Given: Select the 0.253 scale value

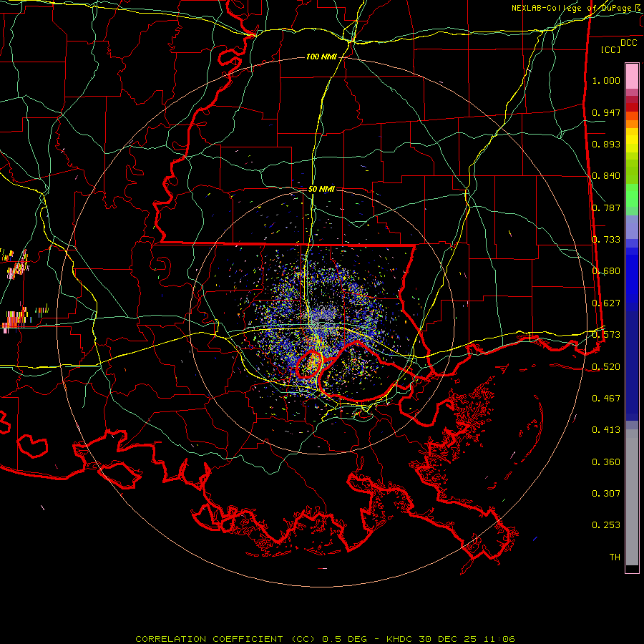Looking at the screenshot, I should point(606,525).
